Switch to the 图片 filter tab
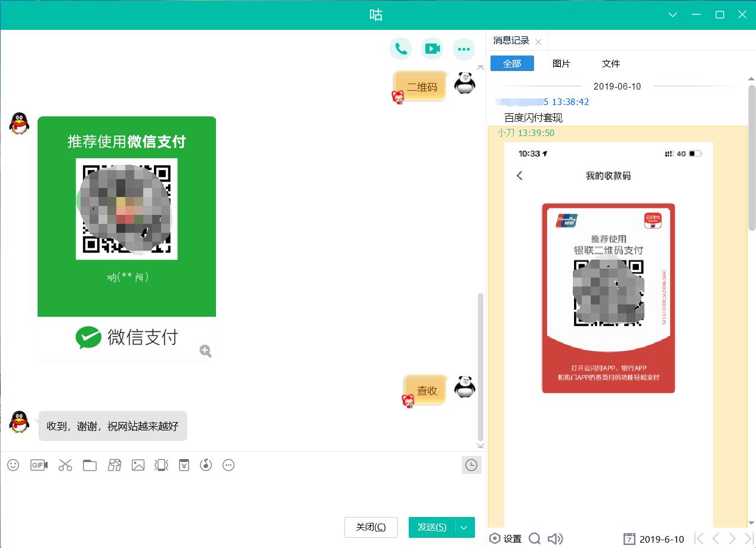The height and width of the screenshot is (548, 756). (x=561, y=63)
